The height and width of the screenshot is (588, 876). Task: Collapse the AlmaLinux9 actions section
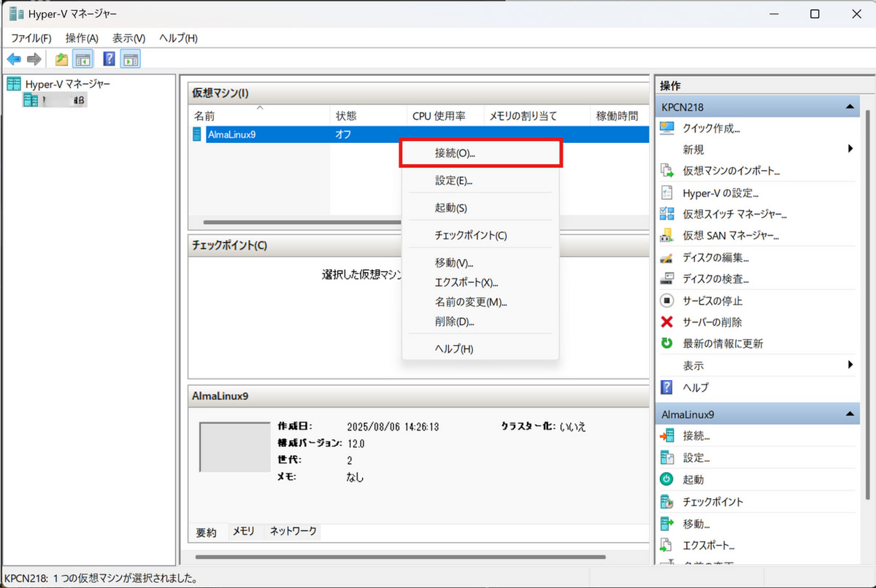pos(850,414)
